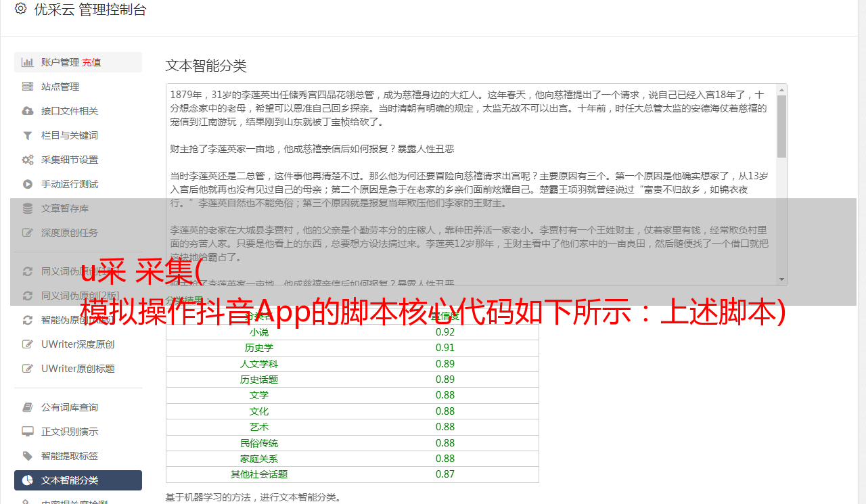Image resolution: width=866 pixels, height=504 pixels.
Task: Select active 文本智能分类 sidebar item
Action: click(x=78, y=480)
